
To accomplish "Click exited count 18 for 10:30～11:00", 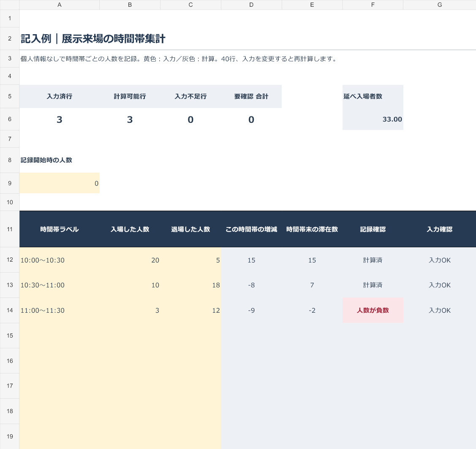I will tap(190, 285).
